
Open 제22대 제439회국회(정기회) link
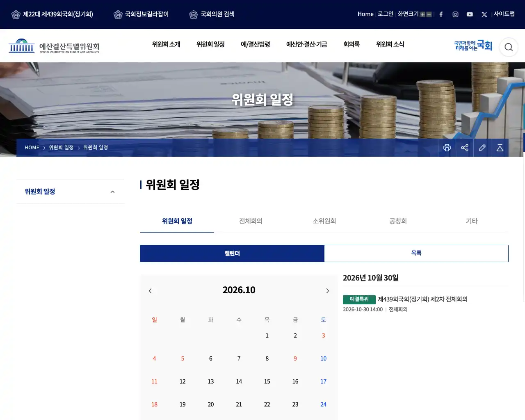[52, 14]
